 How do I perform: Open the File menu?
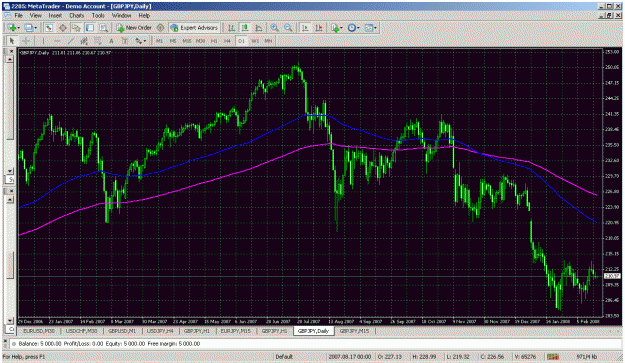(x=19, y=16)
